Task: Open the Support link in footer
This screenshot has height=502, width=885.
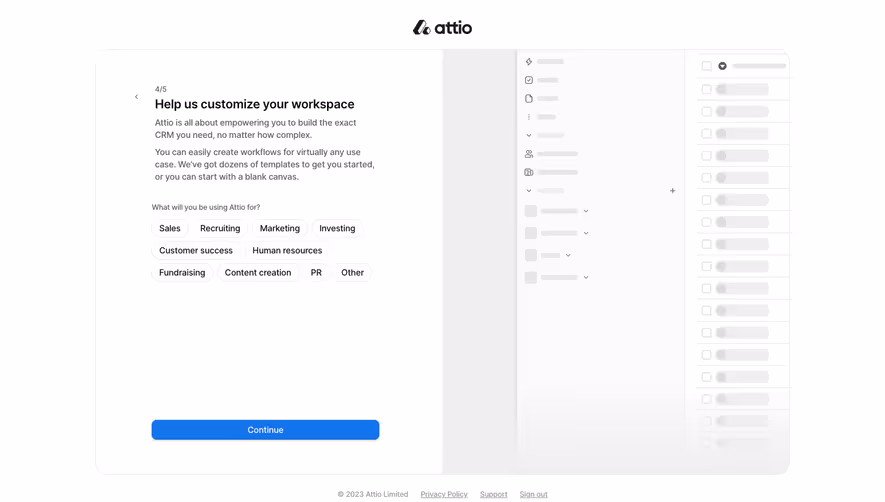Action: (x=493, y=494)
